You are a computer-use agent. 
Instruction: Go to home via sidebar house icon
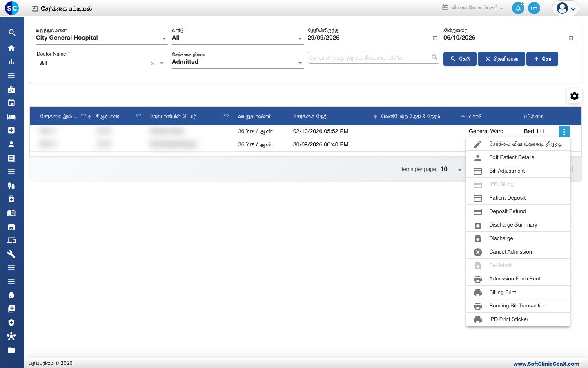point(11,48)
